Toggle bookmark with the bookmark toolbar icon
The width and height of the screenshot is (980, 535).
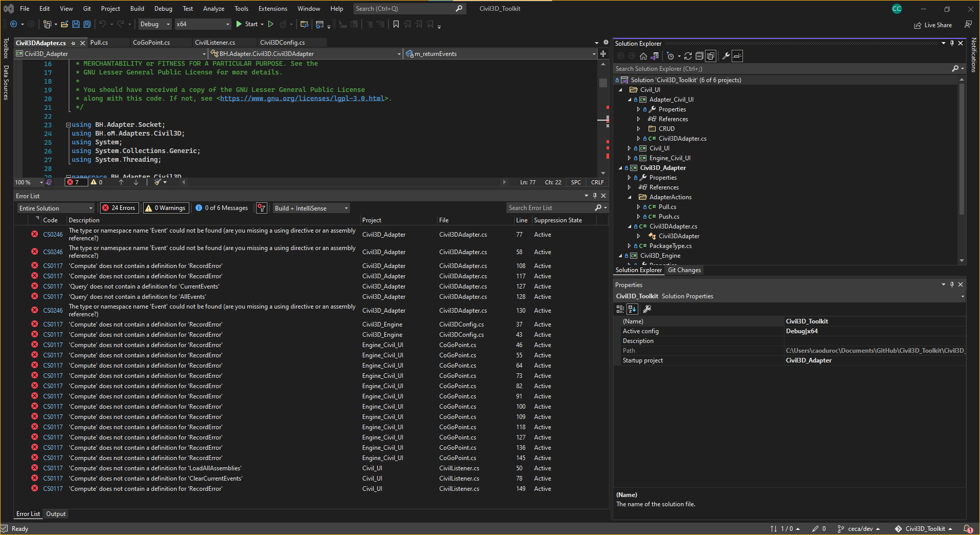[x=396, y=24]
